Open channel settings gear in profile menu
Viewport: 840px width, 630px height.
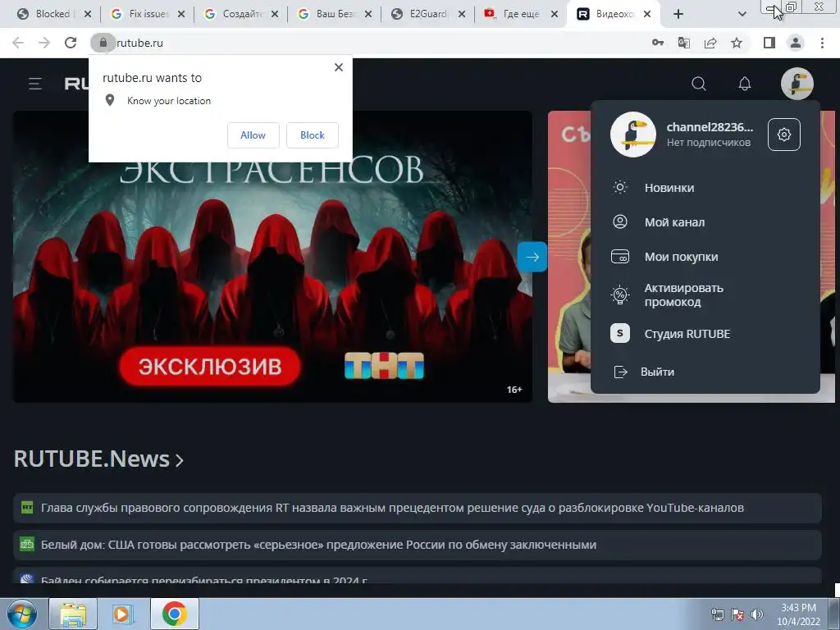(783, 135)
